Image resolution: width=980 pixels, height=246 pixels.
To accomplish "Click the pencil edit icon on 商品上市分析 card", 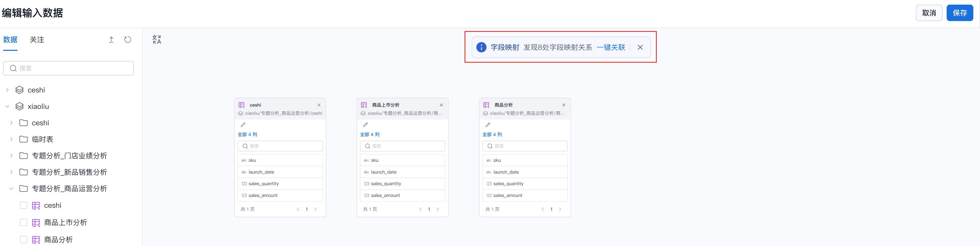I will click(365, 125).
